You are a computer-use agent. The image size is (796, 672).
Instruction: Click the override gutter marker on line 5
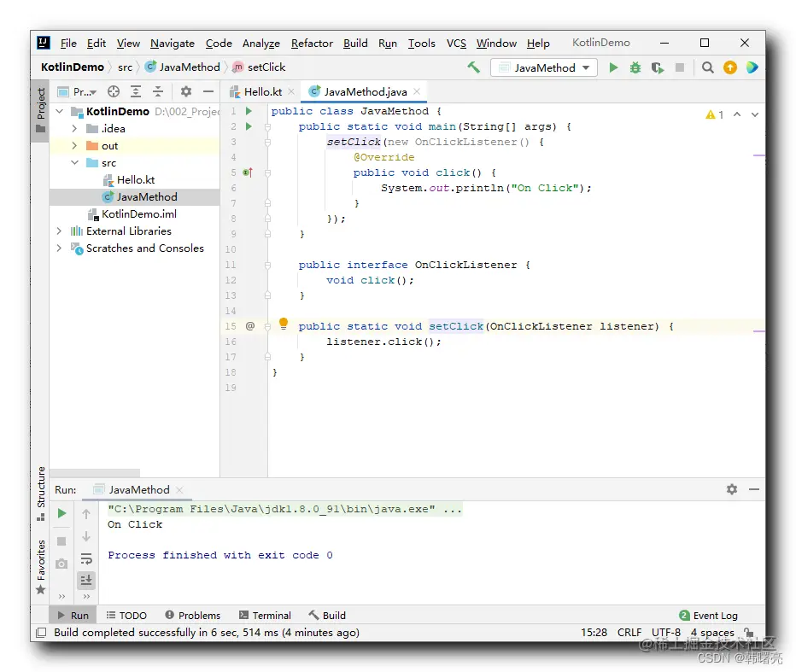click(248, 172)
